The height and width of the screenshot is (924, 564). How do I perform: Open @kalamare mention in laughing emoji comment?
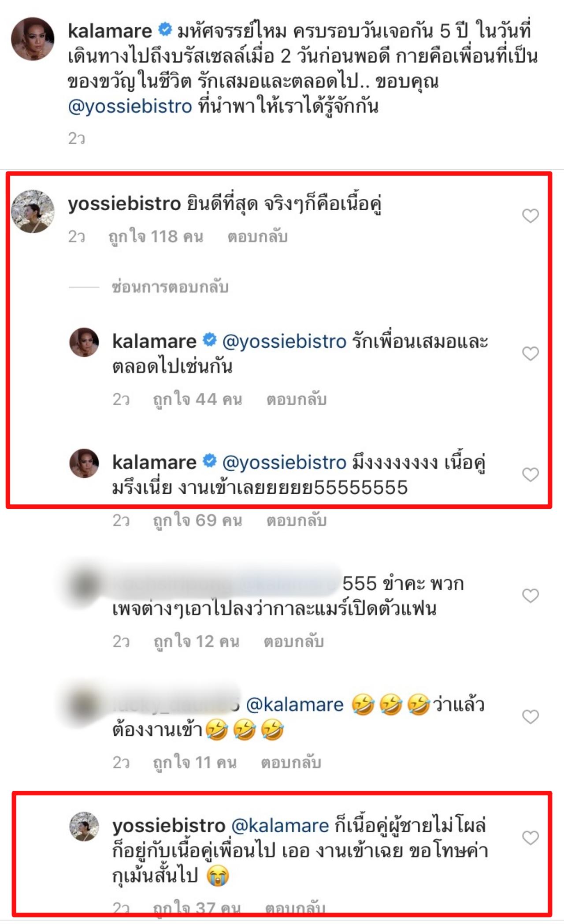(x=294, y=705)
